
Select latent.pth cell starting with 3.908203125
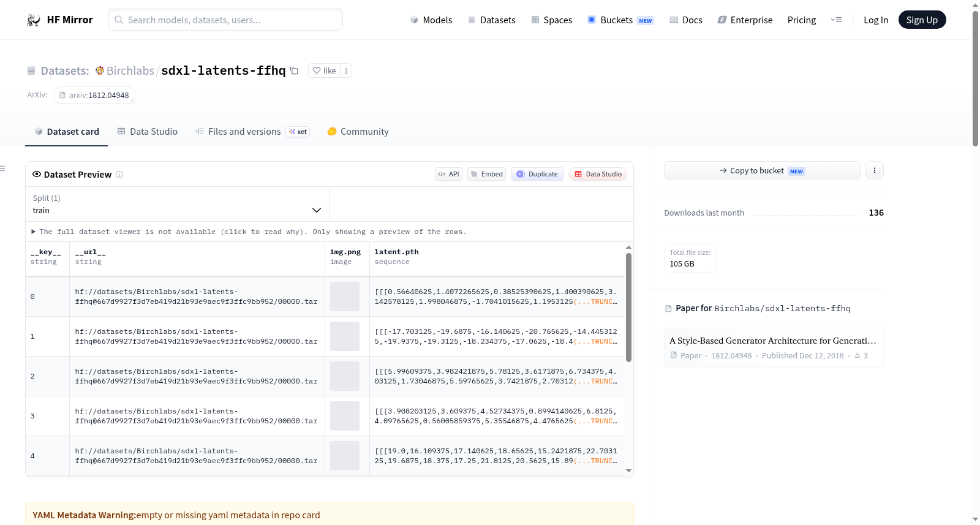[x=497, y=416]
